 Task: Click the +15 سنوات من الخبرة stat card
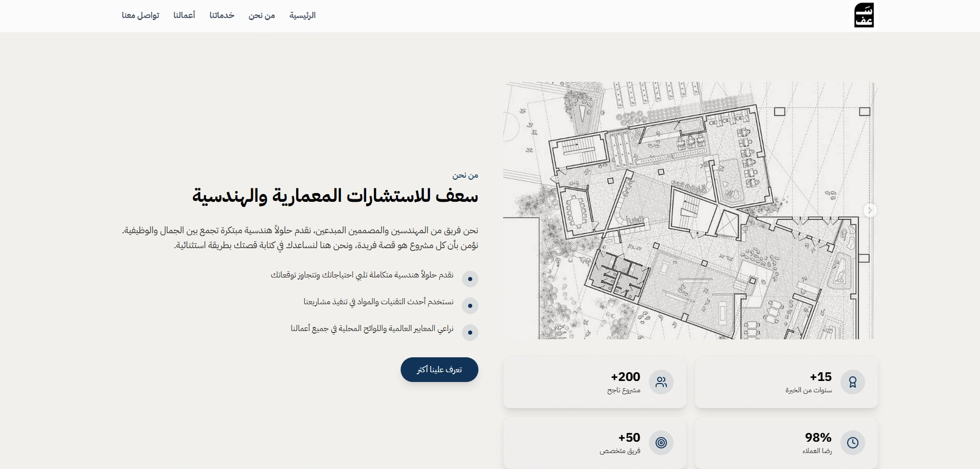pyautogui.click(x=786, y=382)
